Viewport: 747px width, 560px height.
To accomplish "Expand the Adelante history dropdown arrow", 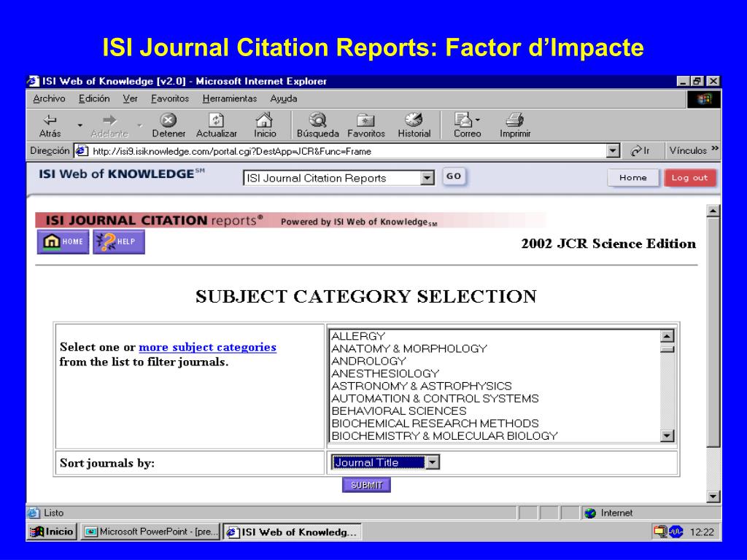I will pos(139,125).
